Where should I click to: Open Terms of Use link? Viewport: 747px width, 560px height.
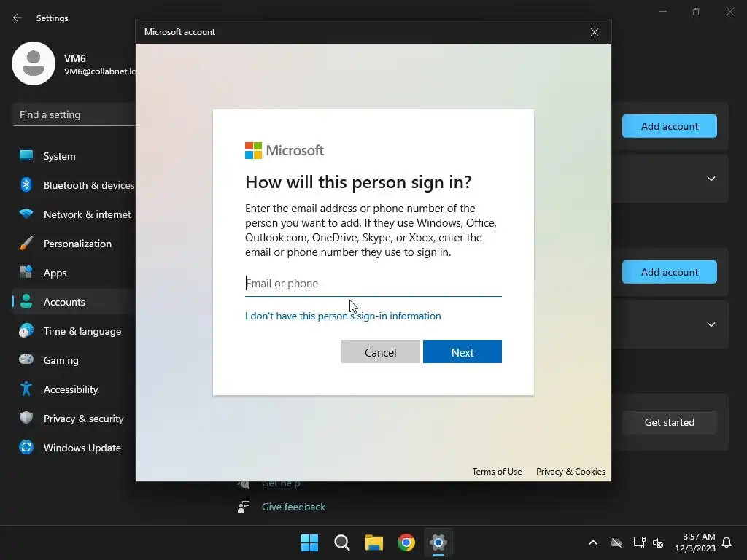coord(497,472)
